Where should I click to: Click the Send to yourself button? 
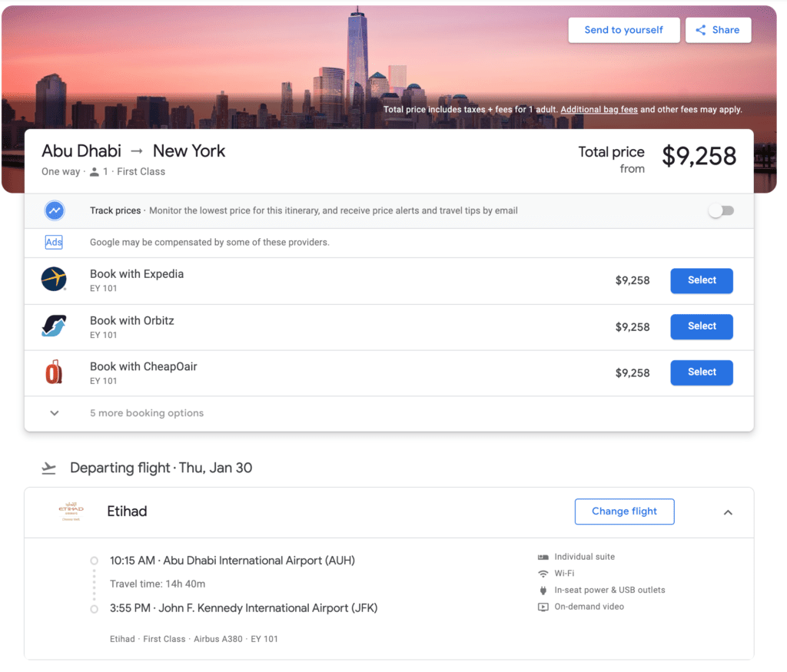623,30
